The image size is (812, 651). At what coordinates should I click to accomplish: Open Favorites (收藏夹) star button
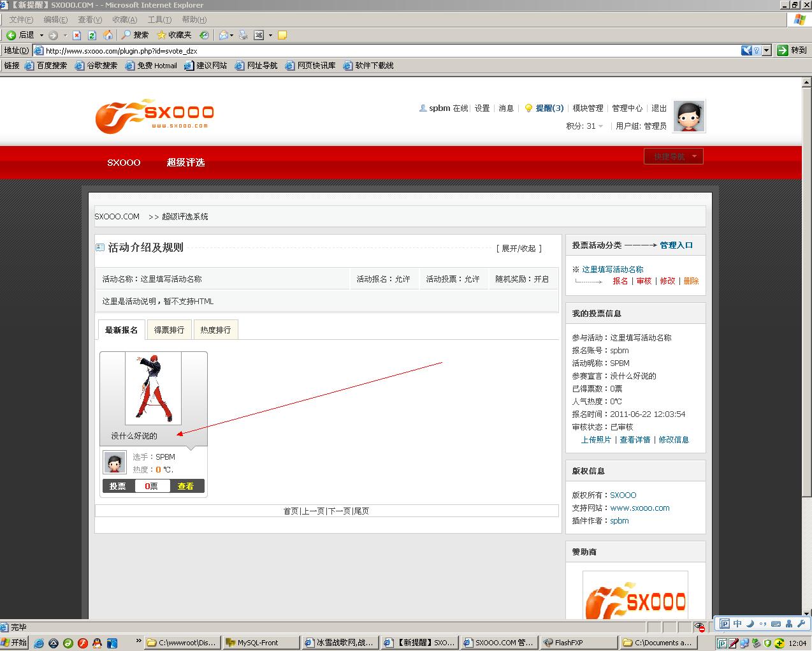click(175, 35)
